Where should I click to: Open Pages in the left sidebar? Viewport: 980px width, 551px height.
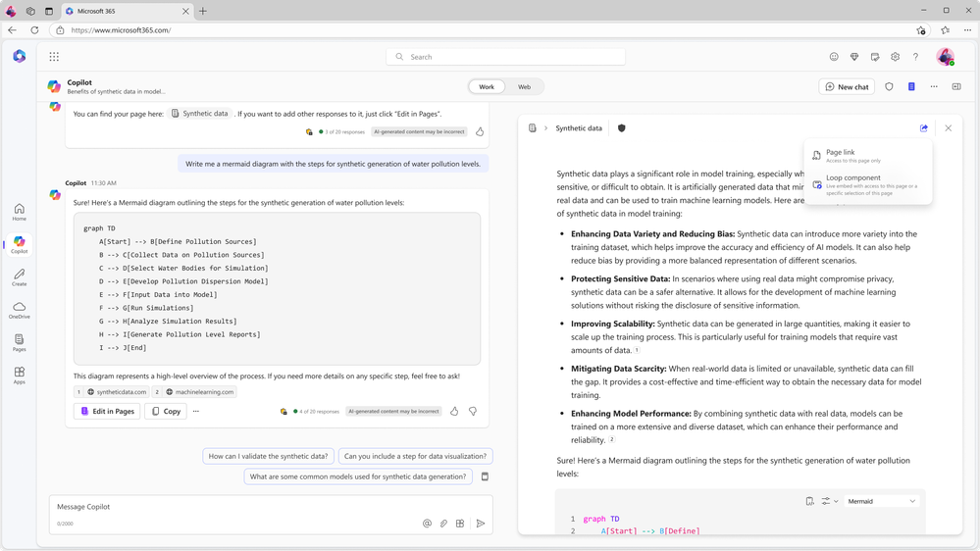[20, 342]
